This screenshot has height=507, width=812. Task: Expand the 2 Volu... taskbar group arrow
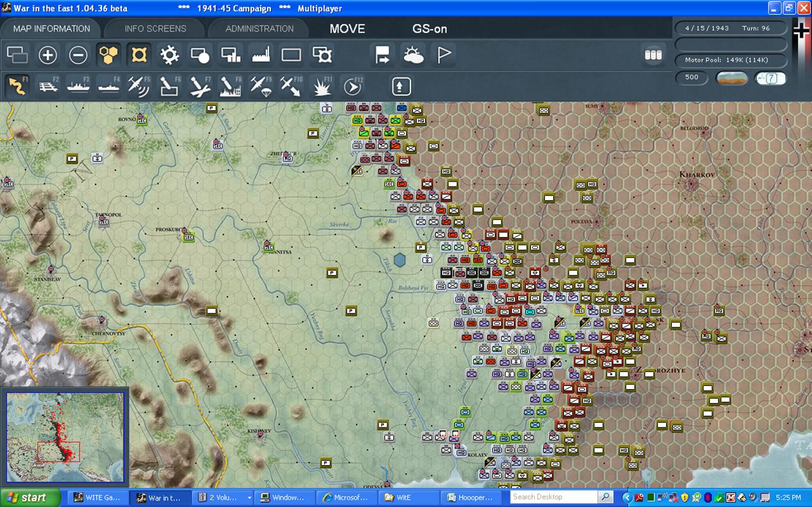pos(249,497)
